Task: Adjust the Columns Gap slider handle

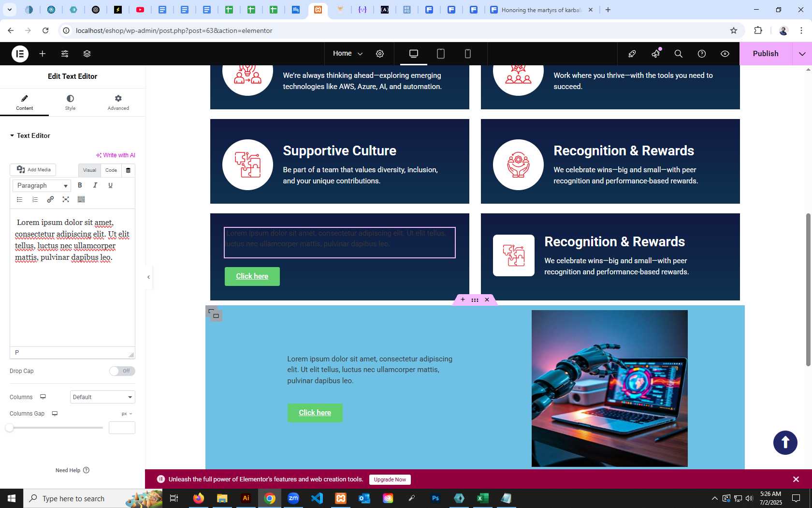Action: click(10, 428)
